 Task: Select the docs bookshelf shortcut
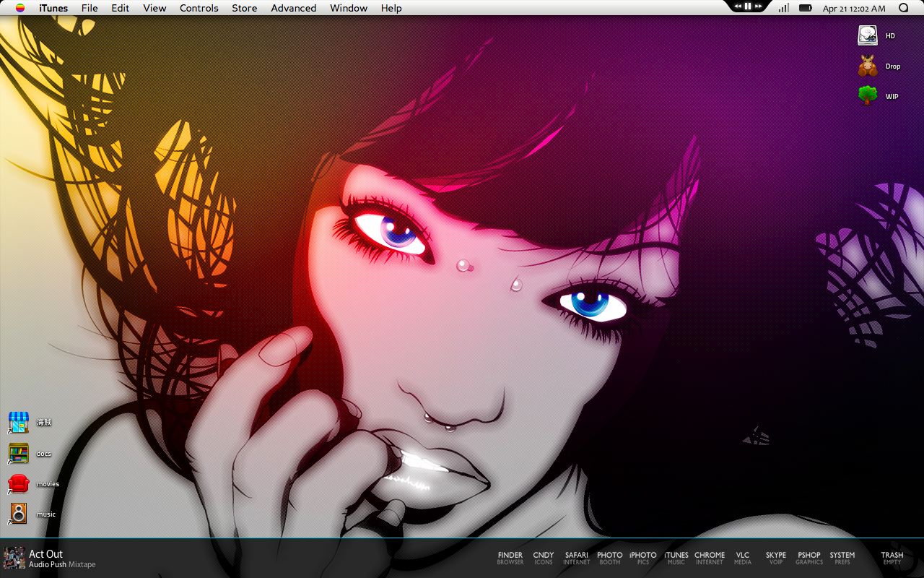[x=18, y=454]
